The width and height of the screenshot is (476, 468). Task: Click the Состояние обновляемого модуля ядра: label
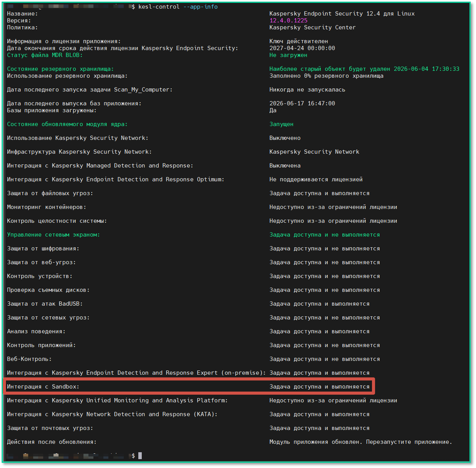(x=67, y=124)
